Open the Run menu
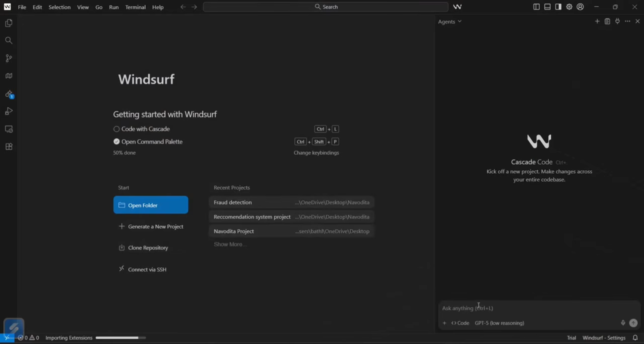644x344 pixels. coord(114,7)
